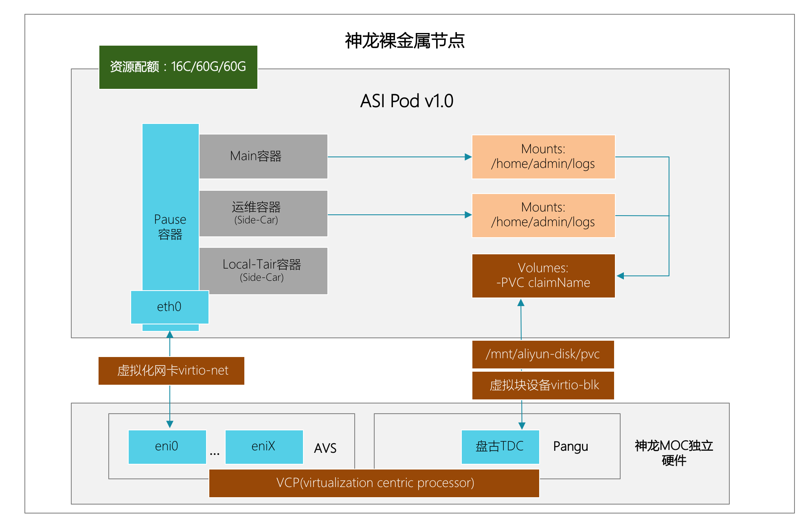The image size is (812, 529).
Task: Click the Main容器 box
Action: click(263, 156)
